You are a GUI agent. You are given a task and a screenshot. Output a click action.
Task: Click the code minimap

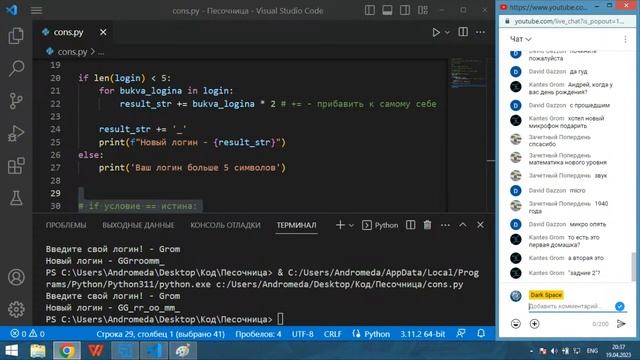point(468,73)
